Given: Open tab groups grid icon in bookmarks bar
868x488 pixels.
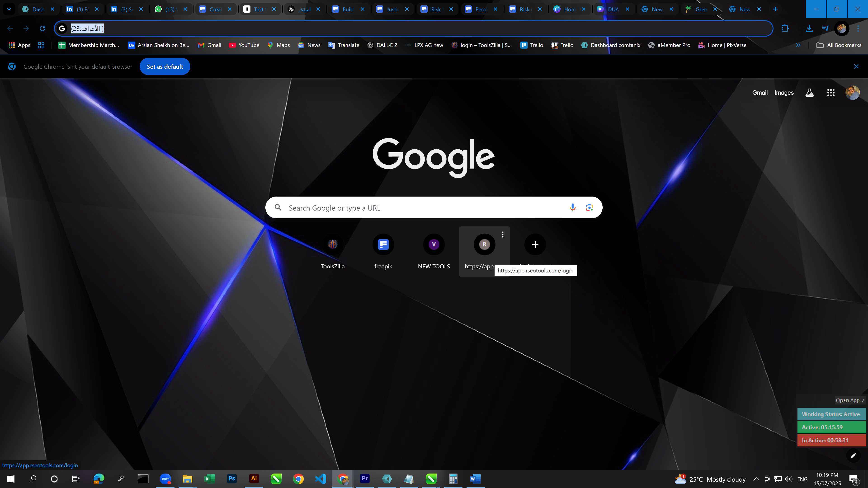Looking at the screenshot, I should (x=41, y=45).
